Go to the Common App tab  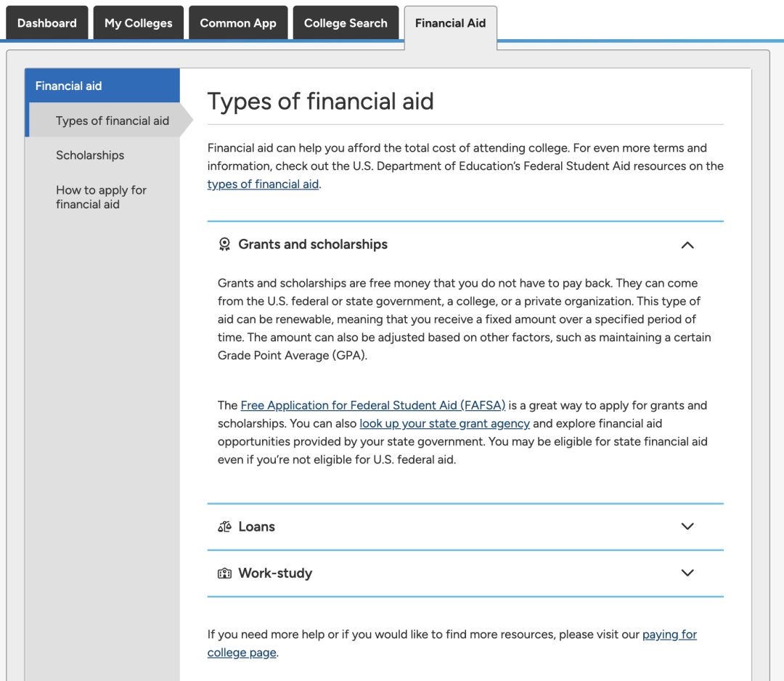238,23
